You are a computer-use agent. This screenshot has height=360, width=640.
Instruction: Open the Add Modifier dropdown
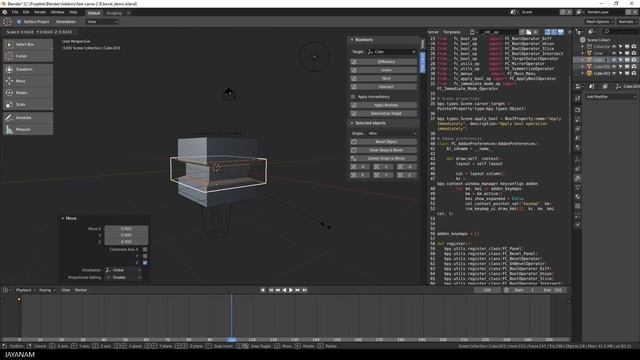coord(611,97)
